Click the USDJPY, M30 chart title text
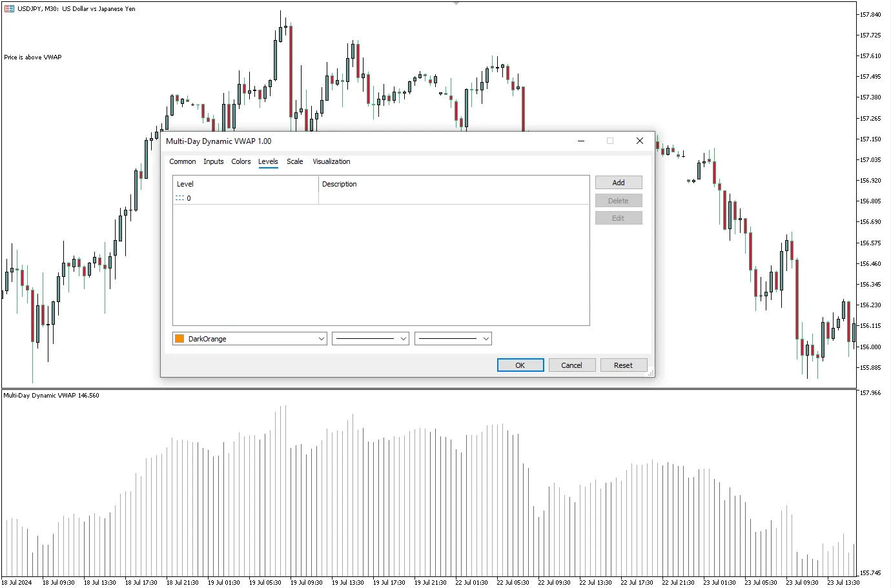 point(77,9)
